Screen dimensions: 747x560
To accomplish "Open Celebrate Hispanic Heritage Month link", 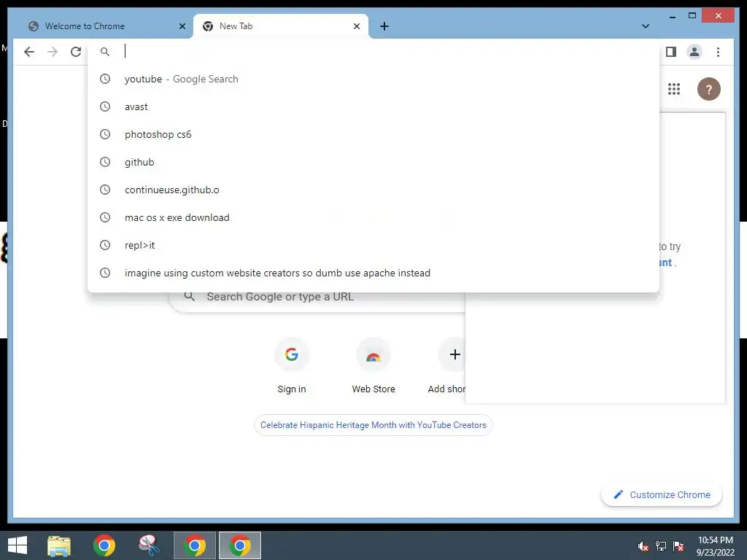I will [373, 425].
